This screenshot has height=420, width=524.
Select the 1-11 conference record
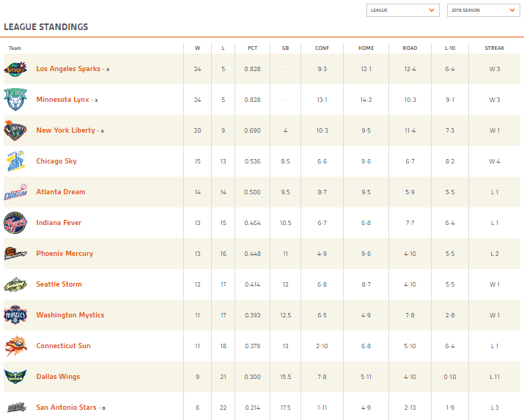point(322,408)
